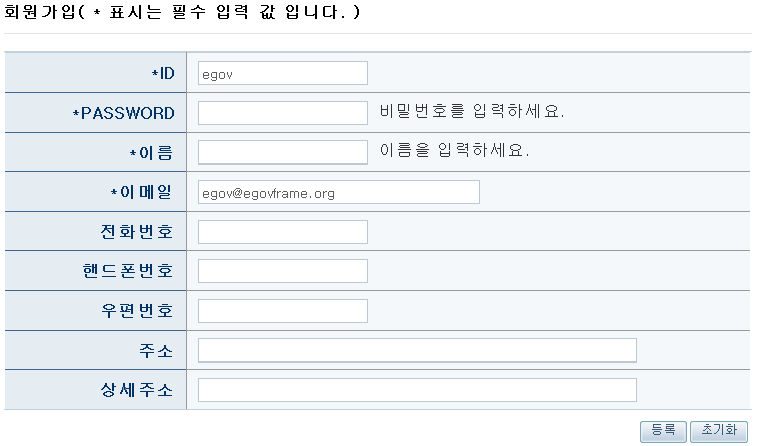
Task: Click the 우편번호 input field
Action: pyautogui.click(x=282, y=311)
